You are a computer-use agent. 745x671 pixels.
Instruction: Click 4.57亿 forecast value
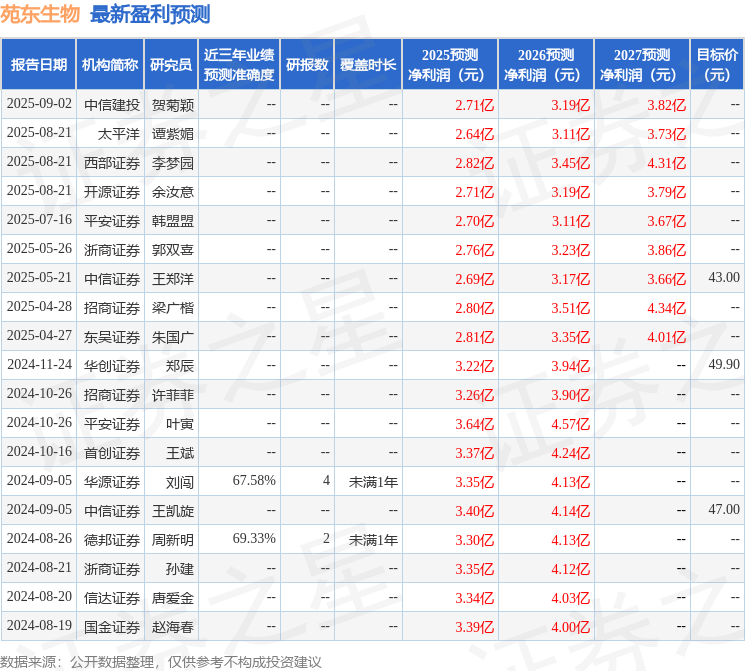pos(570,424)
